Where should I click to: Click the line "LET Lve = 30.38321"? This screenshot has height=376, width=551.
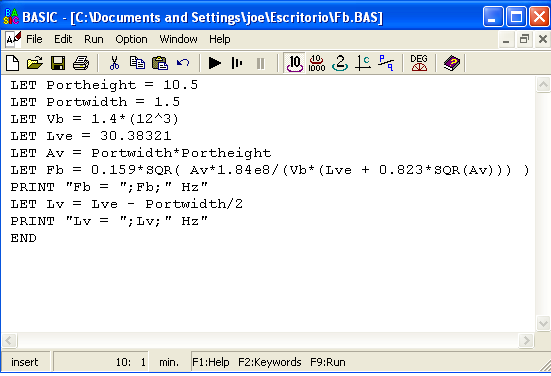[91, 136]
